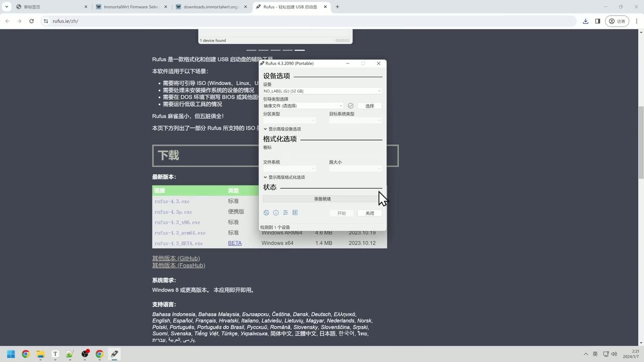This screenshot has width=644, height=362.
Task: Open the 镜像文件 boot selection dropdown
Action: pos(302,106)
